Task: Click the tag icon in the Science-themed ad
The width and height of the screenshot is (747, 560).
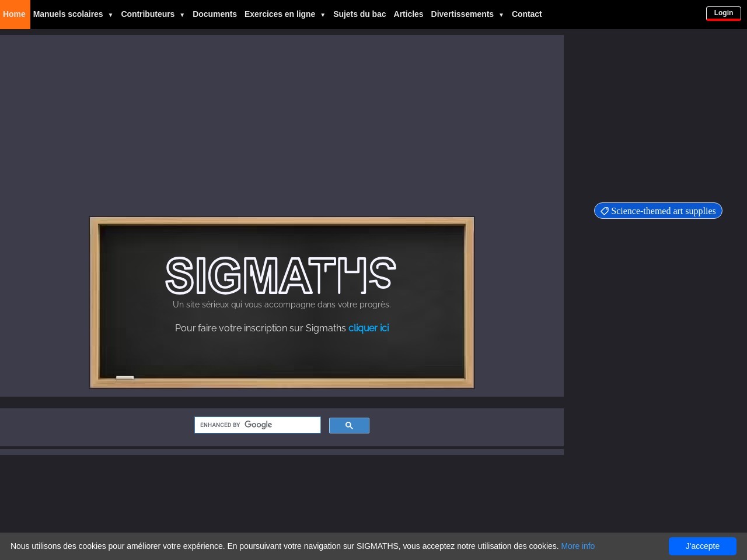Action: coord(605,211)
